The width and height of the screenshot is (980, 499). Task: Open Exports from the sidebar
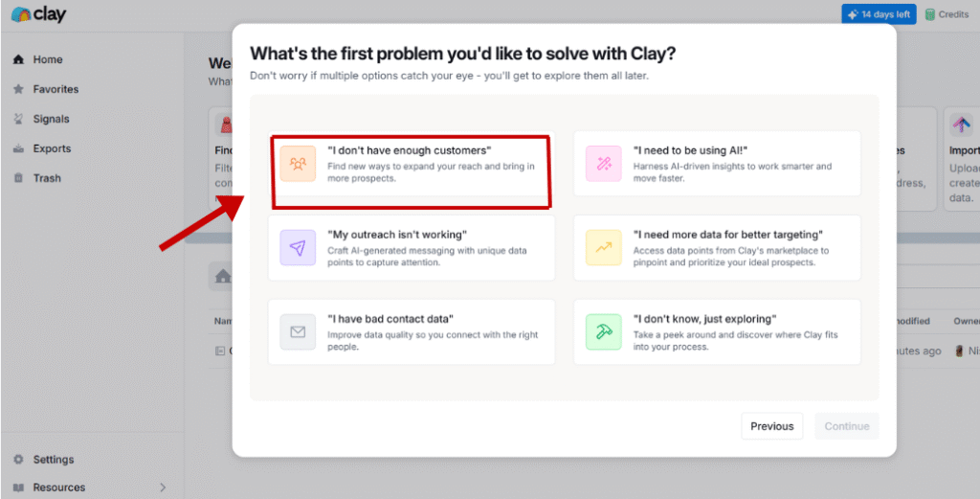(x=52, y=148)
